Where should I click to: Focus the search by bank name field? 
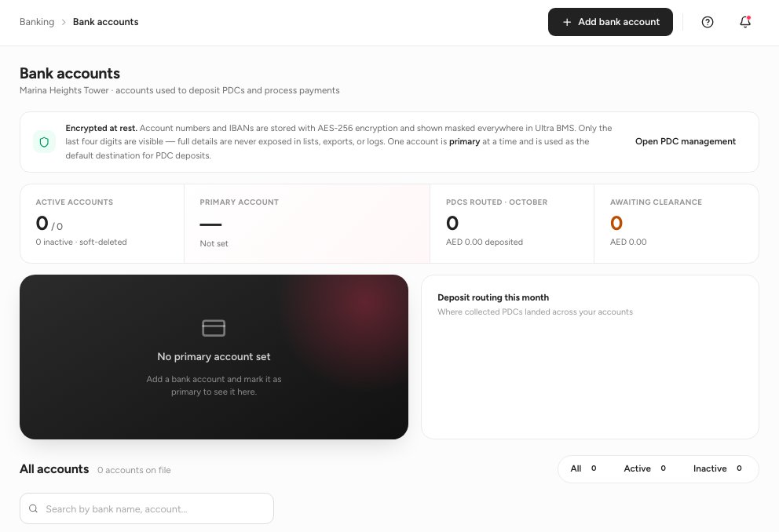click(x=147, y=508)
